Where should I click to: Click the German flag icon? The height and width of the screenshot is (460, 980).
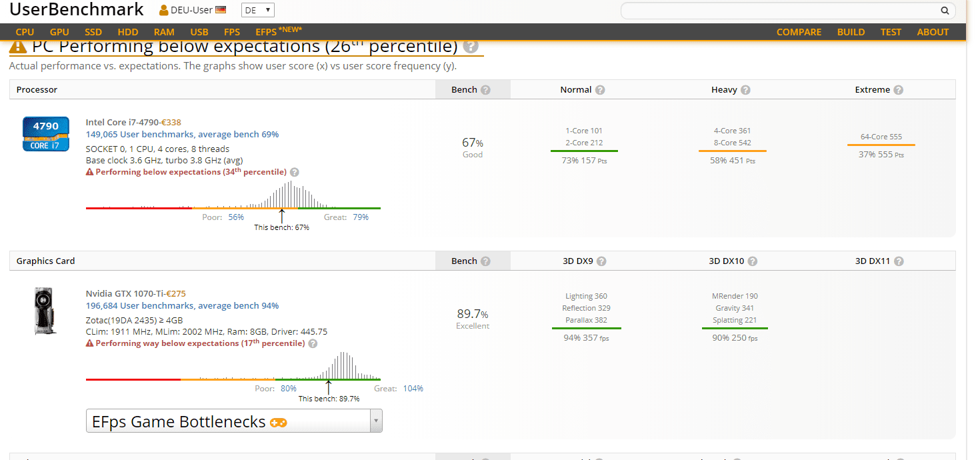(x=221, y=10)
